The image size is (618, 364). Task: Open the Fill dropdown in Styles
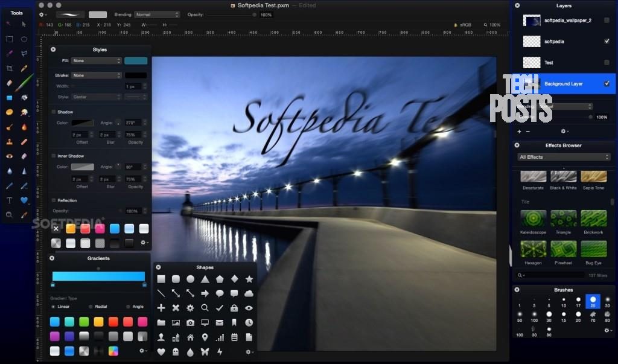pyautogui.click(x=96, y=61)
